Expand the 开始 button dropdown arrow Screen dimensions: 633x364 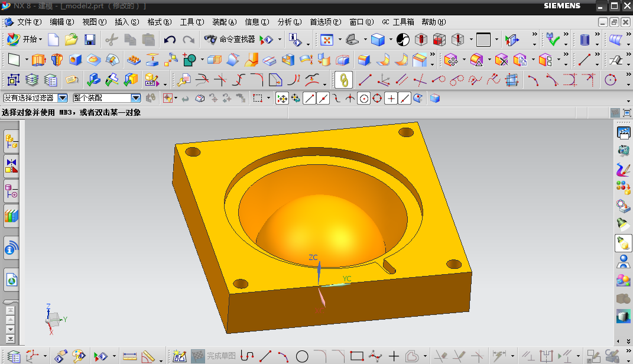(x=40, y=40)
